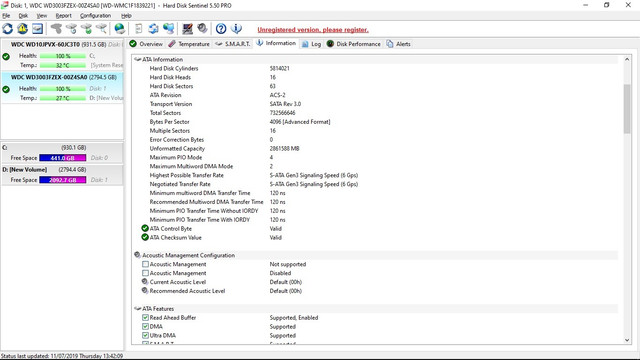
Task: Click the disk icon with blue clock
Action: pos(71,29)
